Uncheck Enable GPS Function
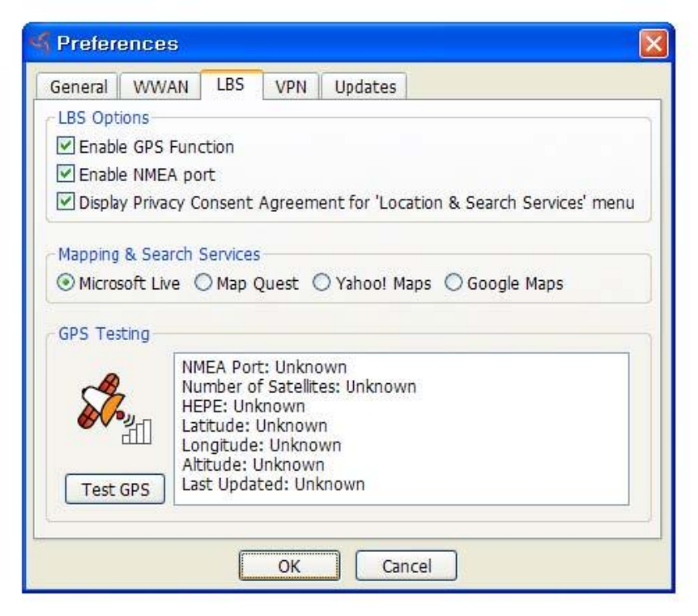Screen dimensions: 698x616 click(66, 145)
